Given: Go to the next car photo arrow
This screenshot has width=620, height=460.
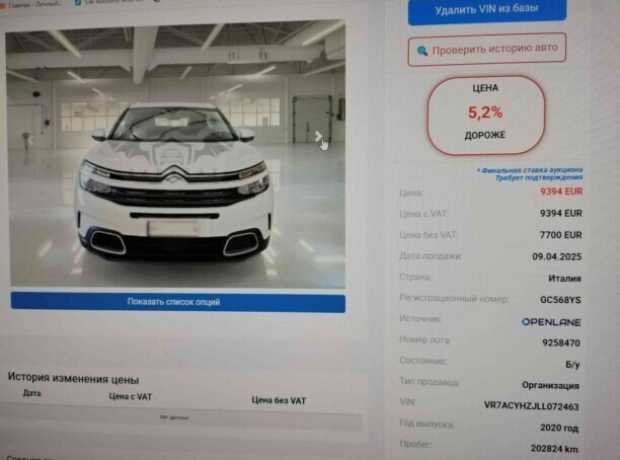Looking at the screenshot, I should click(318, 137).
